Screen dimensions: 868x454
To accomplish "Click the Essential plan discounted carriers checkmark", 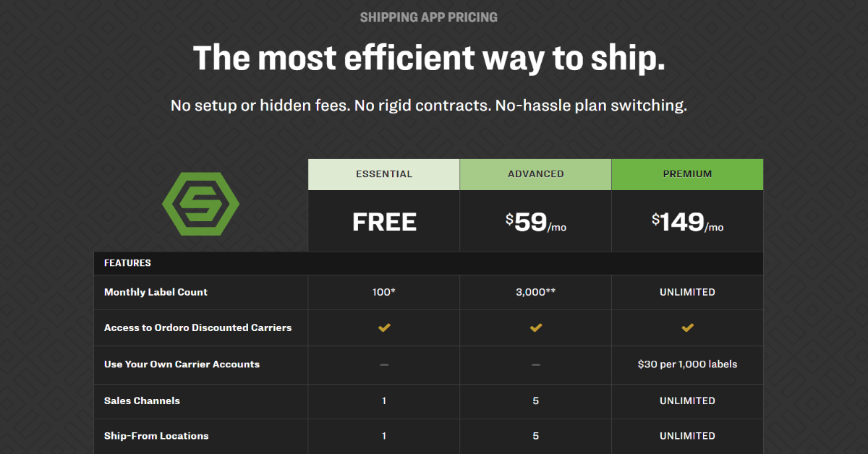I will [384, 328].
